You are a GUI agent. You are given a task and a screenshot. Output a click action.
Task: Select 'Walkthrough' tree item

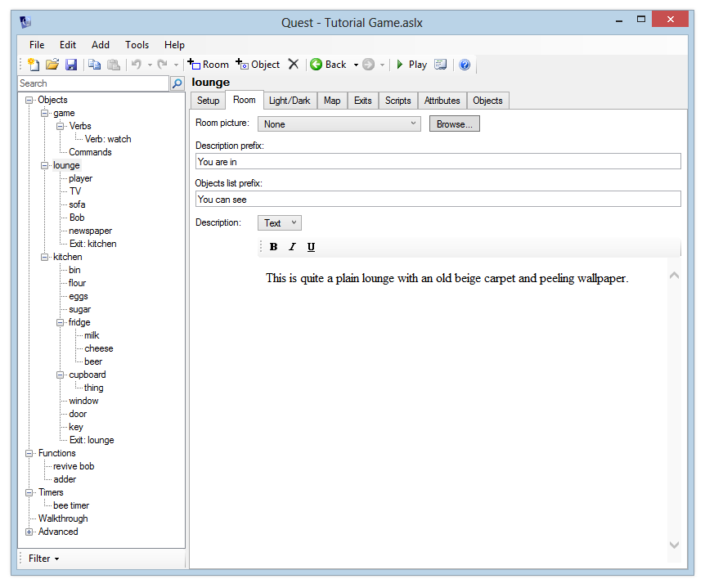(x=63, y=518)
